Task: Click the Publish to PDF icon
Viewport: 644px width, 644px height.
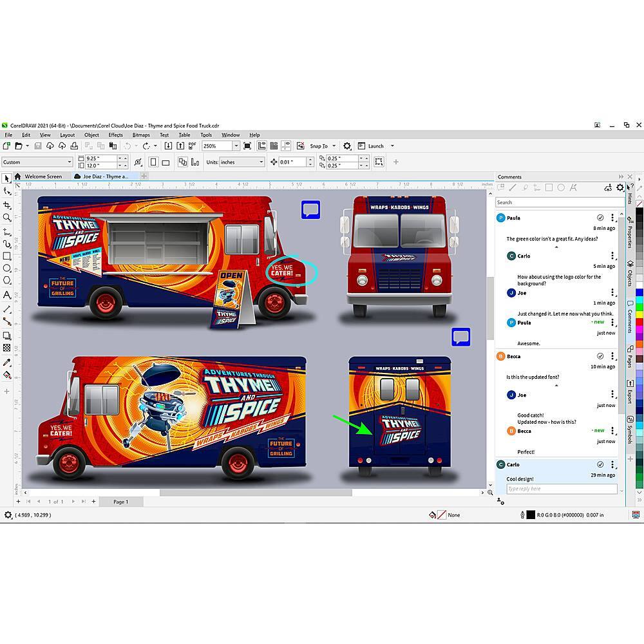Action: click(193, 146)
